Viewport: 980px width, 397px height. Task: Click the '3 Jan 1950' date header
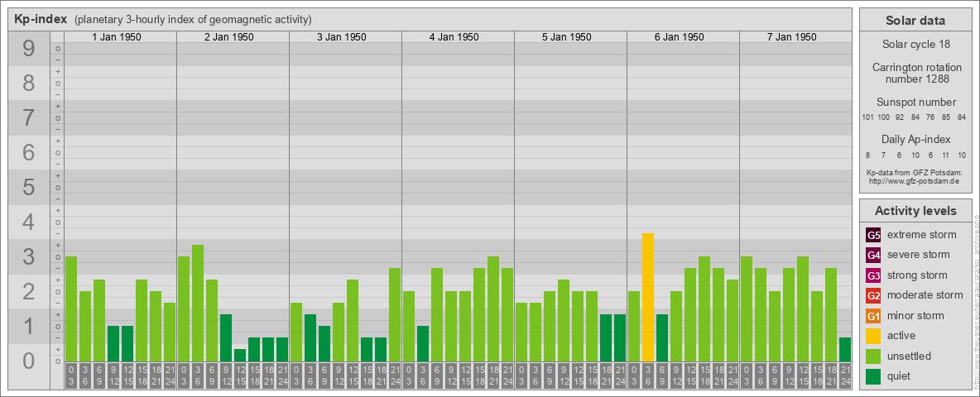click(x=341, y=37)
